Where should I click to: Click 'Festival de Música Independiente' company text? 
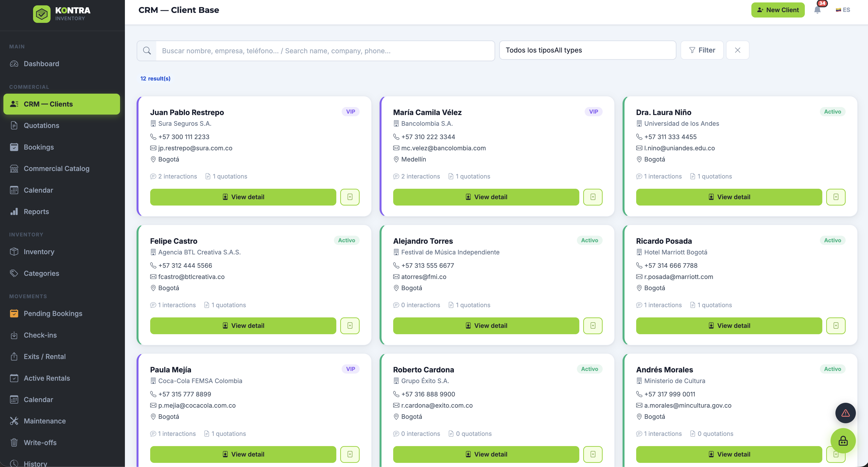[x=450, y=252]
